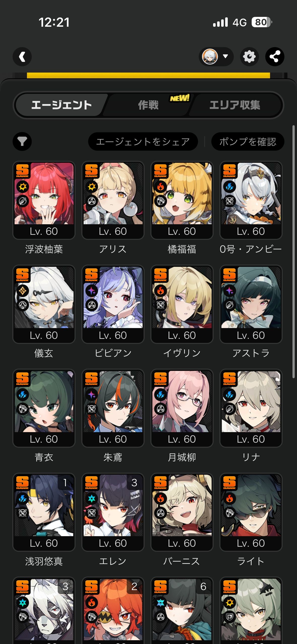Open アリス agent portrait
The width and height of the screenshot is (297, 644).
[x=113, y=193]
